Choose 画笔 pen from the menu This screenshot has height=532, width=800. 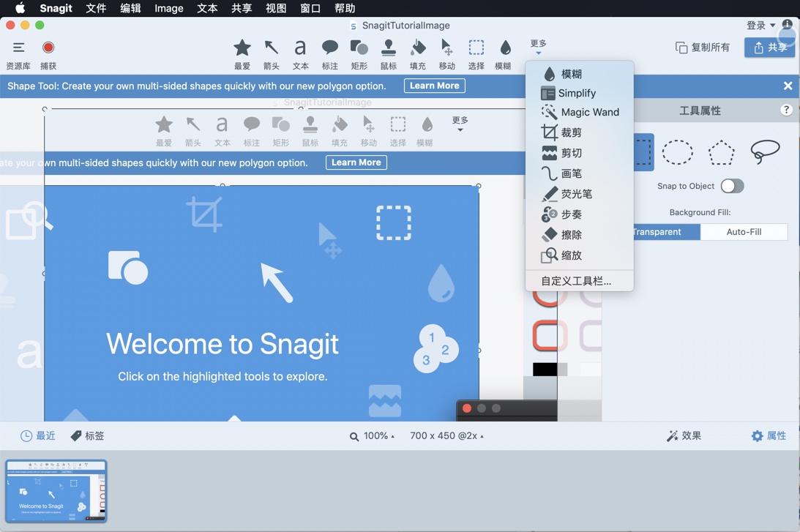580,173
